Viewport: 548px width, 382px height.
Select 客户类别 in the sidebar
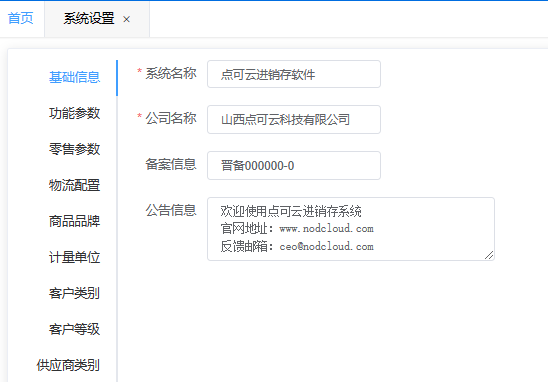(x=74, y=293)
